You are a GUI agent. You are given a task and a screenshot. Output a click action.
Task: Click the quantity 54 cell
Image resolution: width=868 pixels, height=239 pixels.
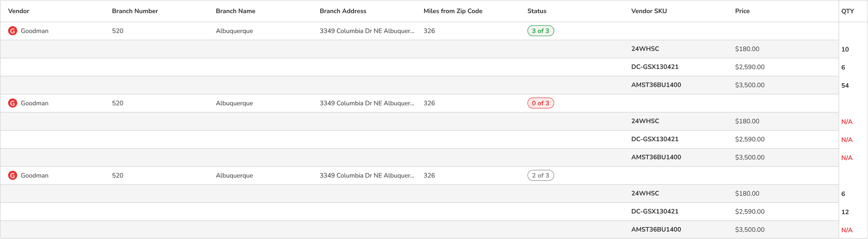[x=845, y=85]
